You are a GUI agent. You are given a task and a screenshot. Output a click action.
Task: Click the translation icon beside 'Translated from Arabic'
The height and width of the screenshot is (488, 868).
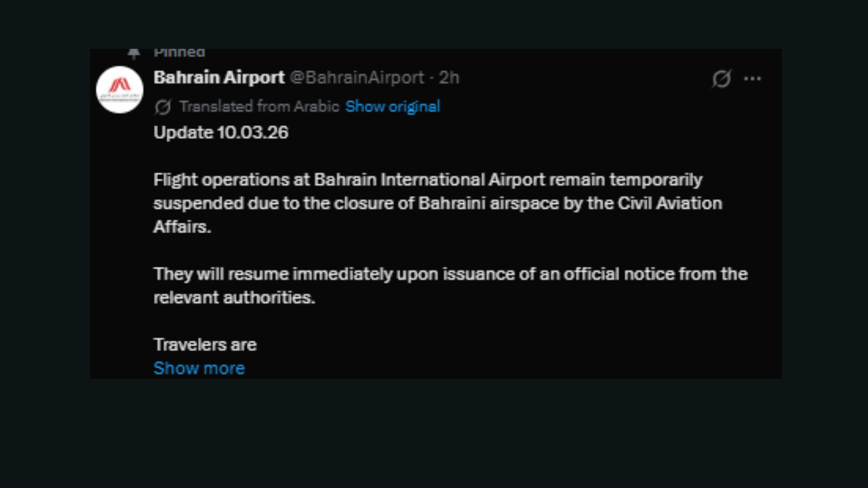click(163, 107)
